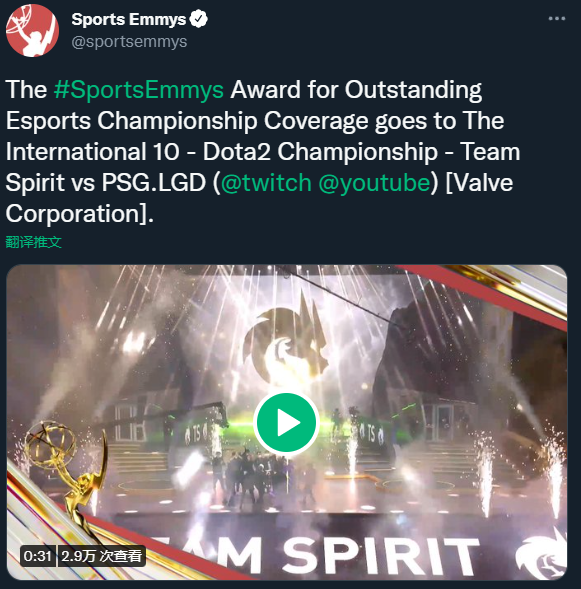Click the large Team Spirit dragon logo on stage
This screenshot has height=589, width=581.
tap(286, 337)
